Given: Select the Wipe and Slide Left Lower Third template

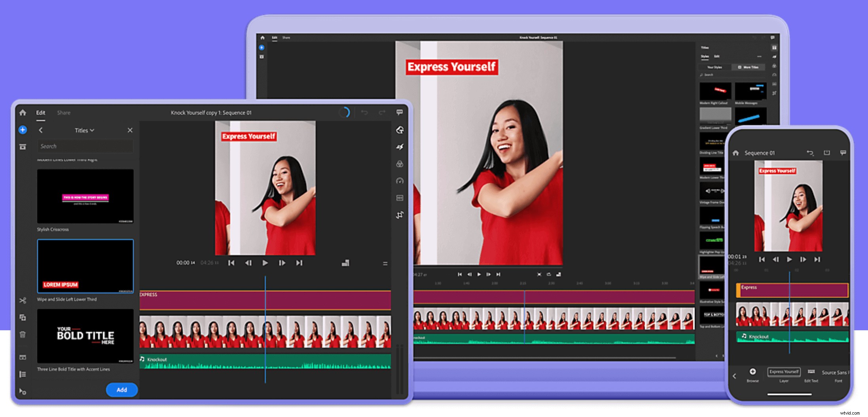Looking at the screenshot, I should point(85,266).
